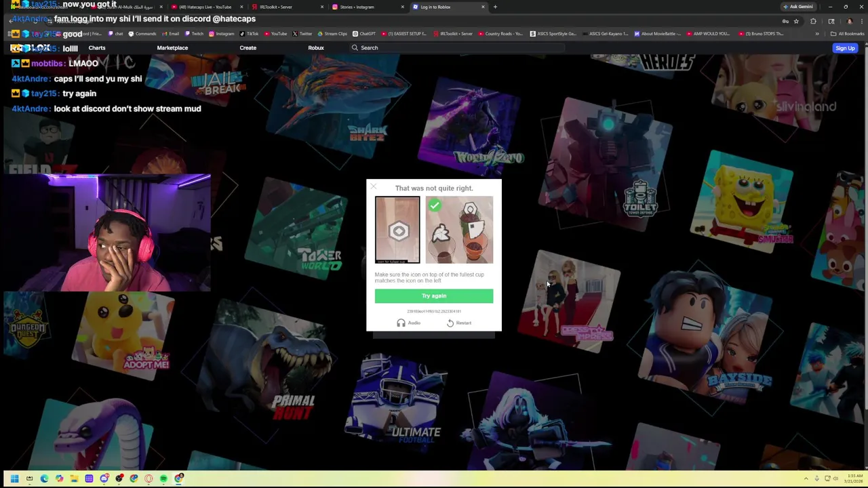Image resolution: width=868 pixels, height=488 pixels.
Task: Show hidden system tray icons
Action: [x=806, y=479]
